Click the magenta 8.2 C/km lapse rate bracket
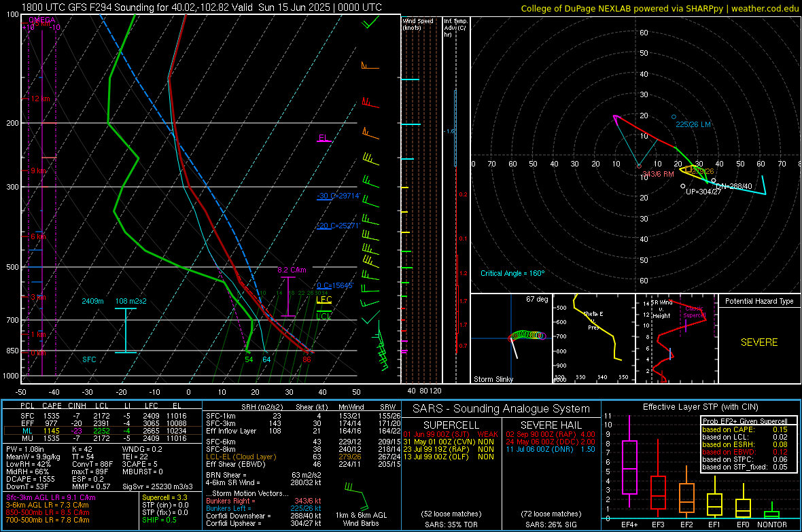The width and height of the screenshot is (802, 532). [x=288, y=297]
